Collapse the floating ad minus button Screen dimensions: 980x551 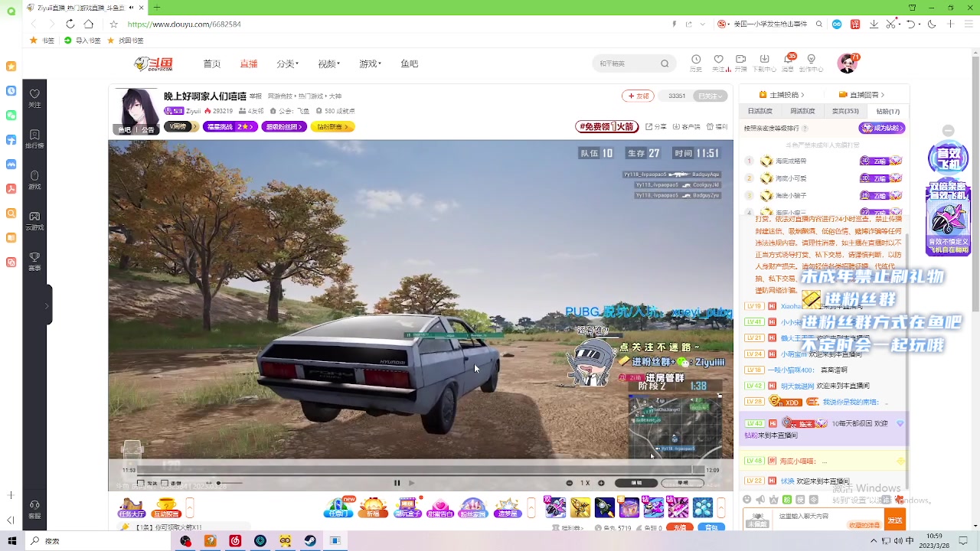949,131
